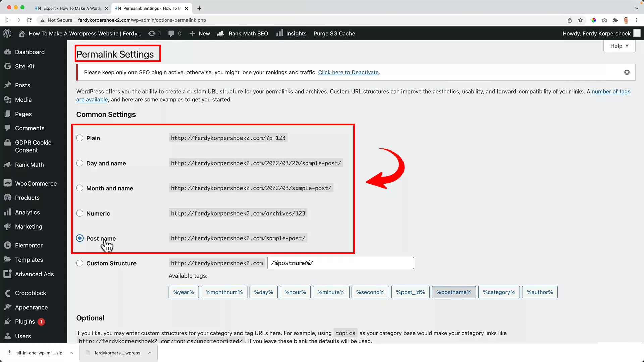The height and width of the screenshot is (362, 644).
Task: Follow the Click here to Deactivate link
Action: pyautogui.click(x=348, y=72)
